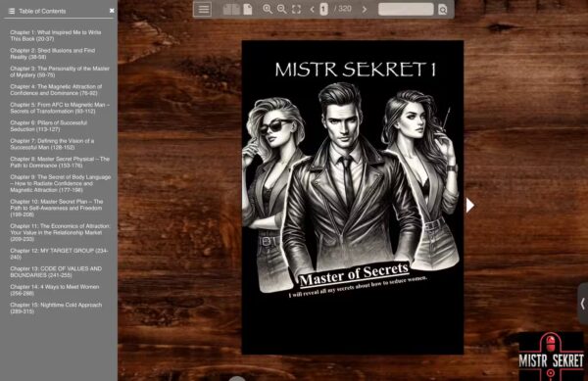Open Chapter 8: Master Secret Physical
The width and height of the screenshot is (588, 381).
60,163
